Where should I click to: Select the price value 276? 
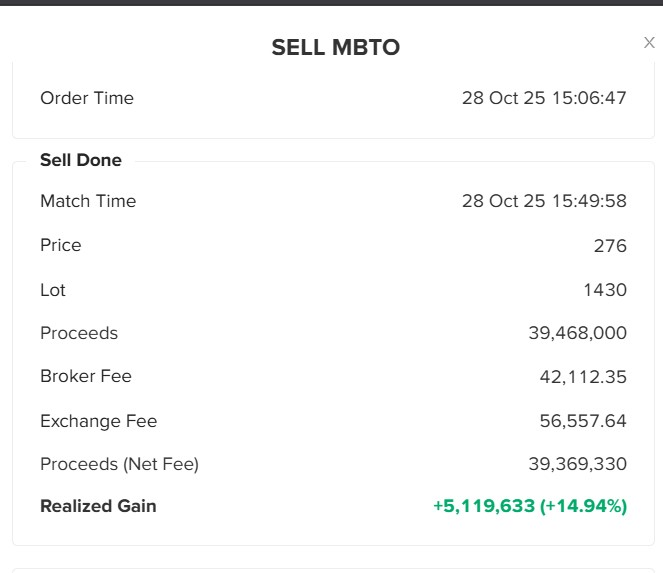coord(609,246)
